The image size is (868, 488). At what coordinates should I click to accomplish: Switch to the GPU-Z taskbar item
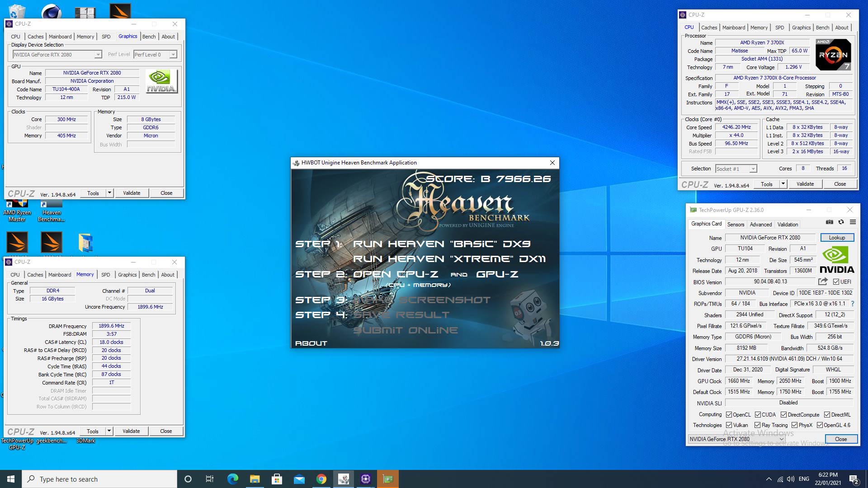[x=388, y=479]
